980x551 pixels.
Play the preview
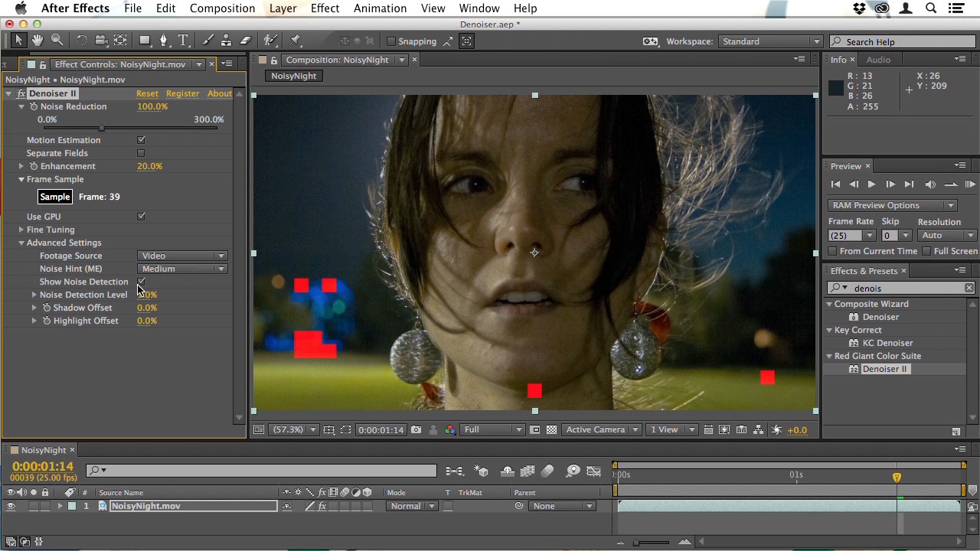click(x=871, y=184)
